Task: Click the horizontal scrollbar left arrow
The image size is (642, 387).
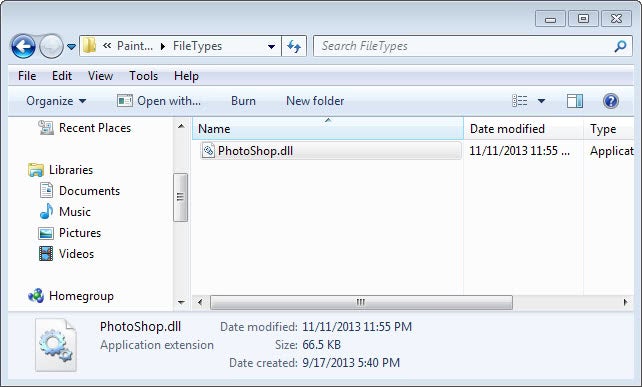Action: 200,303
